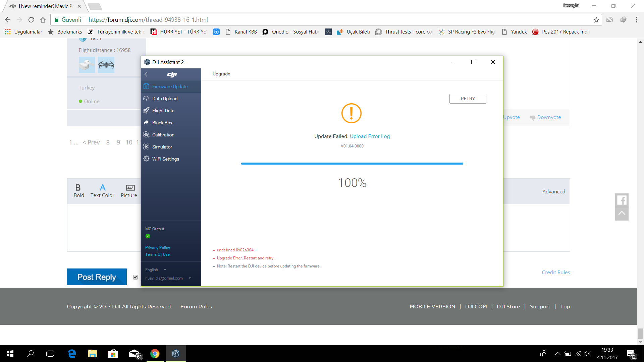Open the DJI Store footer link
The height and width of the screenshot is (362, 644).
pyautogui.click(x=508, y=307)
